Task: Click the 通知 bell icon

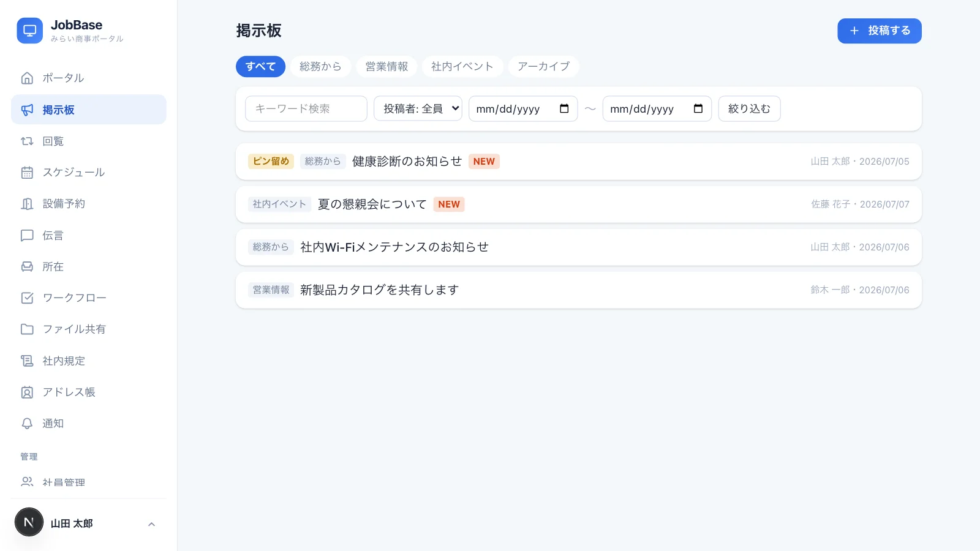Action: (x=27, y=424)
